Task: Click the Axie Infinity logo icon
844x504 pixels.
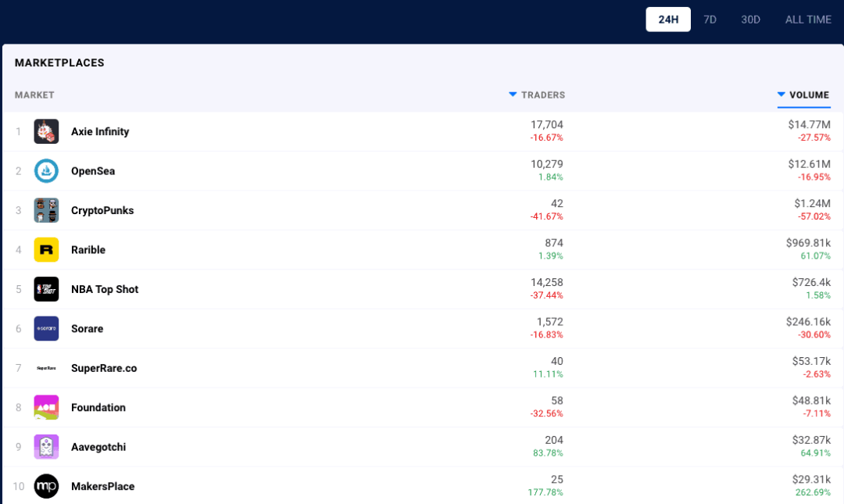Action: (46, 131)
